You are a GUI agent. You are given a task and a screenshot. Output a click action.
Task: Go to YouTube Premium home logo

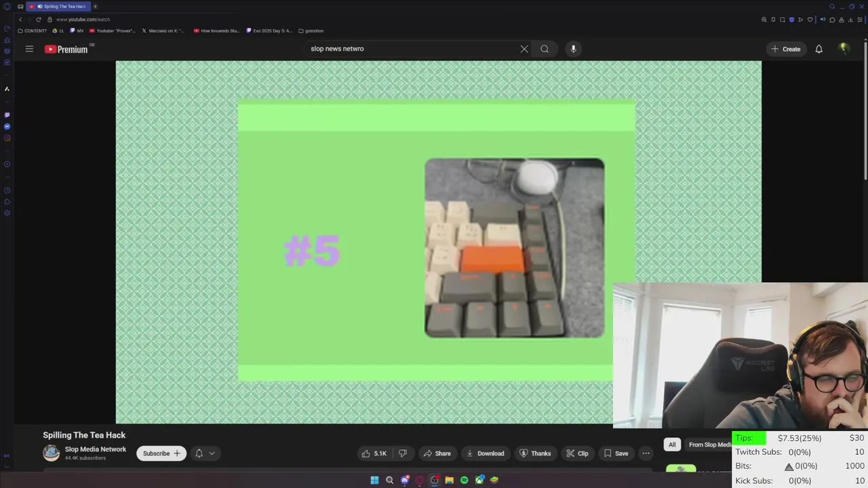click(x=66, y=49)
